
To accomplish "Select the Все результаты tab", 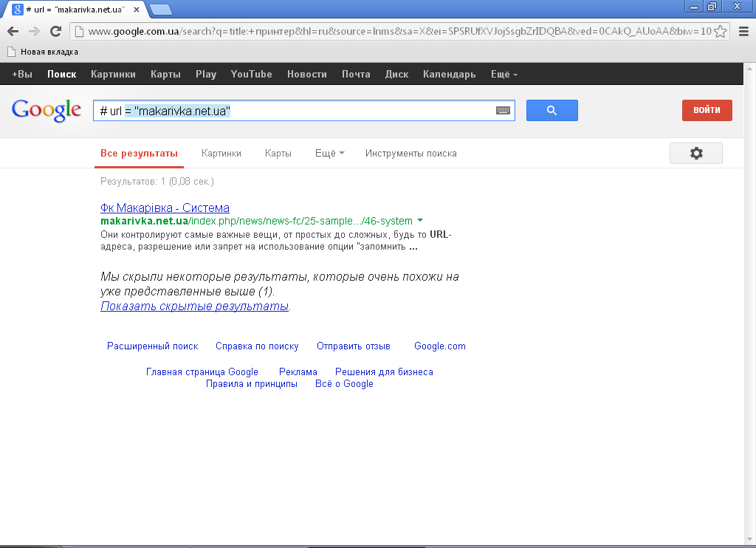I will pos(139,154).
